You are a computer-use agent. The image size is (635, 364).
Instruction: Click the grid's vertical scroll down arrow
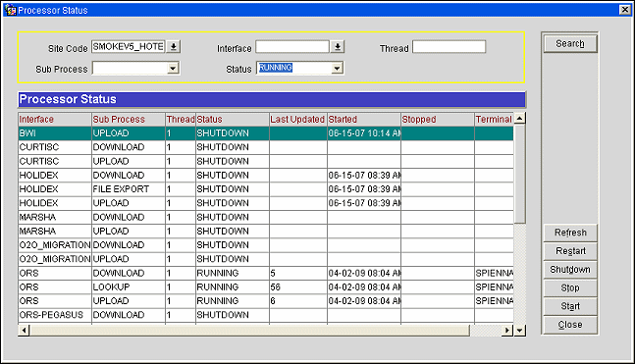point(519,331)
